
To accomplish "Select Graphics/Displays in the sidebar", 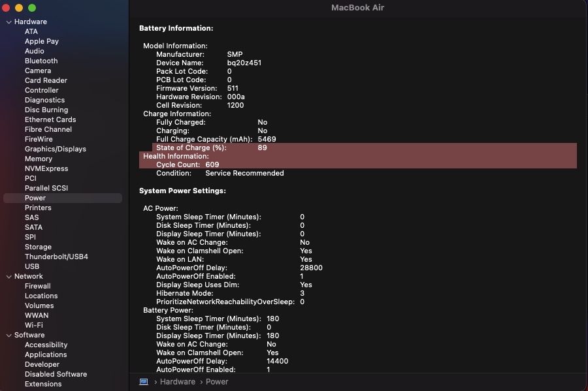I will tap(56, 149).
